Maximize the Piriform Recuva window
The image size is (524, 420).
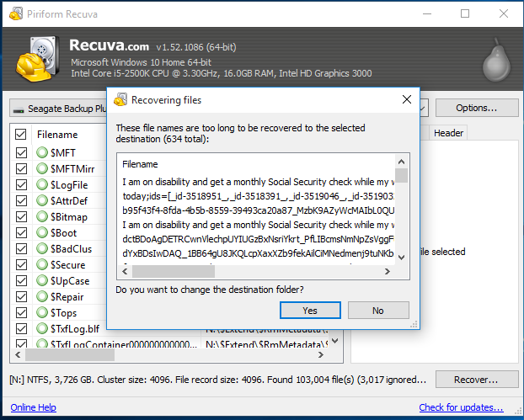click(465, 13)
